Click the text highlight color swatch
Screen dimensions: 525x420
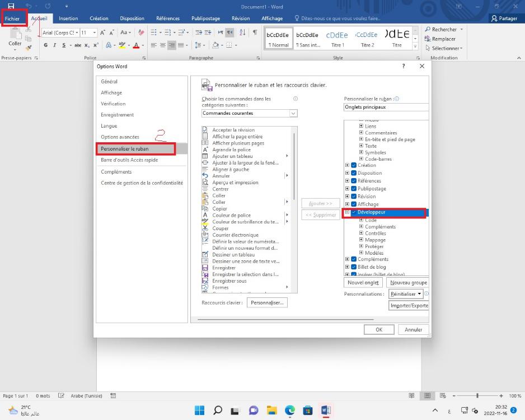point(122,45)
